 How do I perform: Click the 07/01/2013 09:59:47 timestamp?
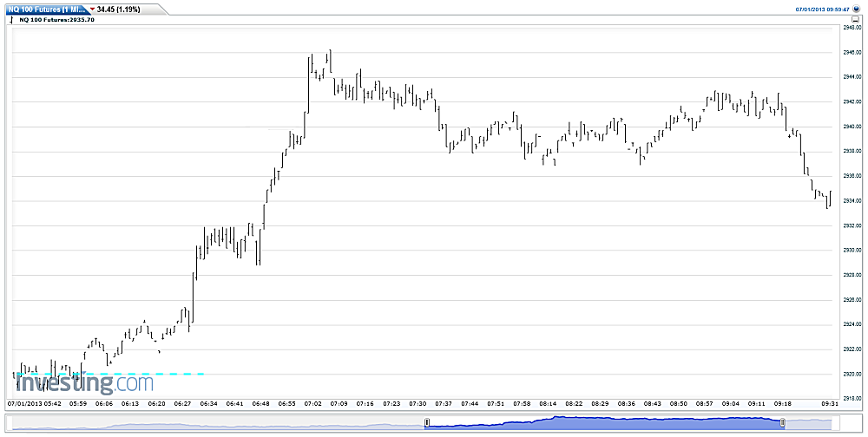click(823, 10)
